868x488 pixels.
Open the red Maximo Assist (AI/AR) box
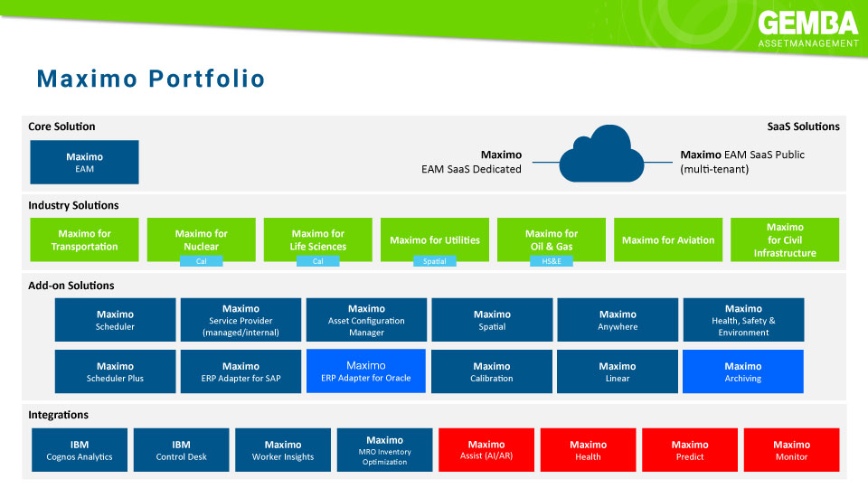[486, 450]
